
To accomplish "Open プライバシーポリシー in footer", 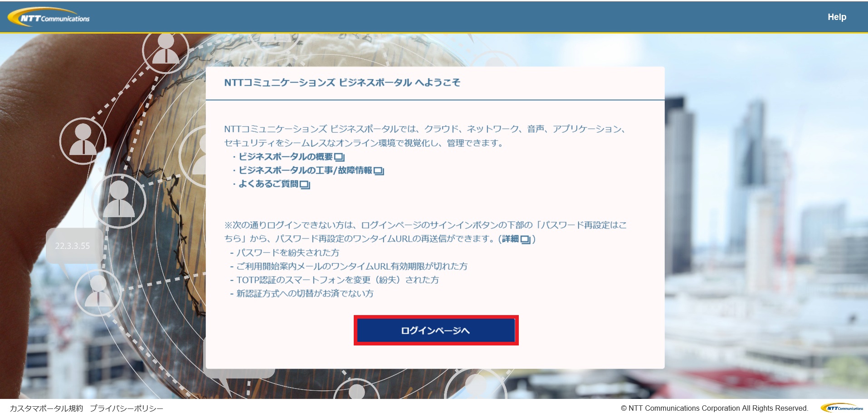I will click(x=127, y=408).
